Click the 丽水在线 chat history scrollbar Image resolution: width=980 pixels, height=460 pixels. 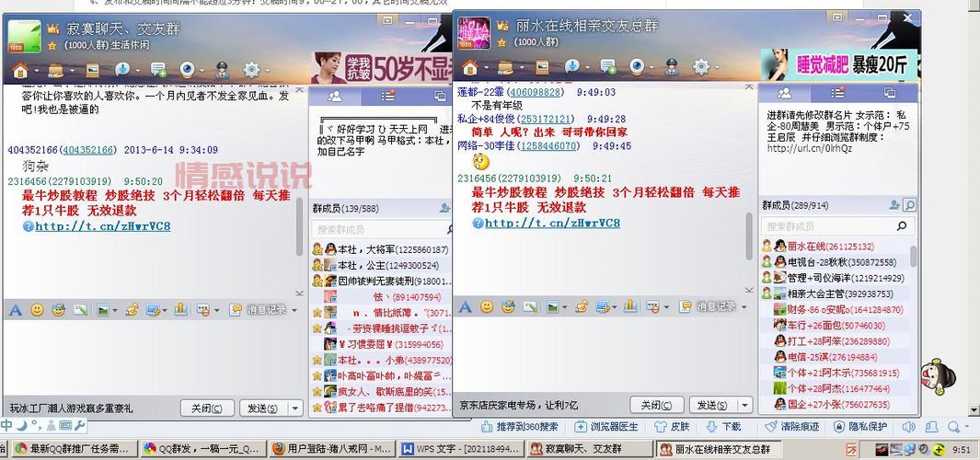pyautogui.click(x=749, y=236)
